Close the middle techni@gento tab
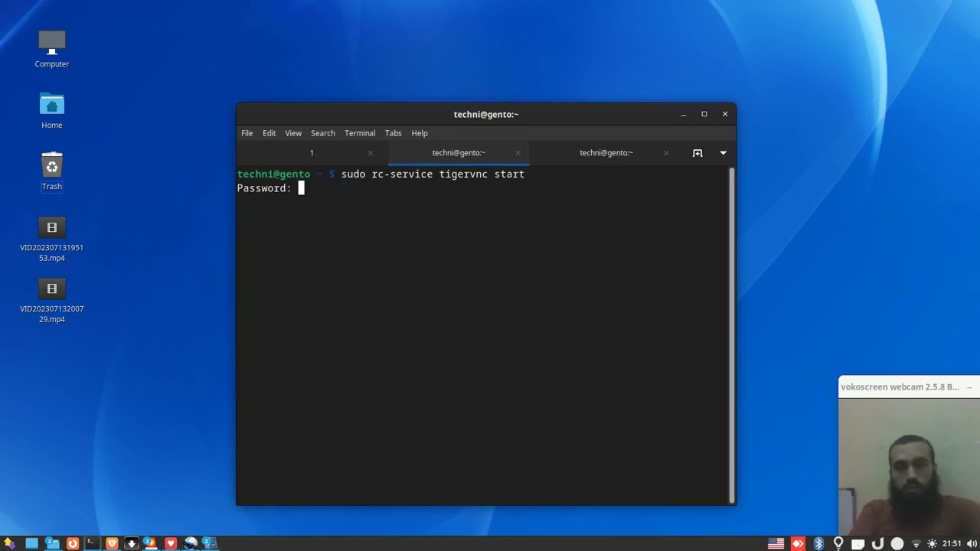 pyautogui.click(x=518, y=153)
